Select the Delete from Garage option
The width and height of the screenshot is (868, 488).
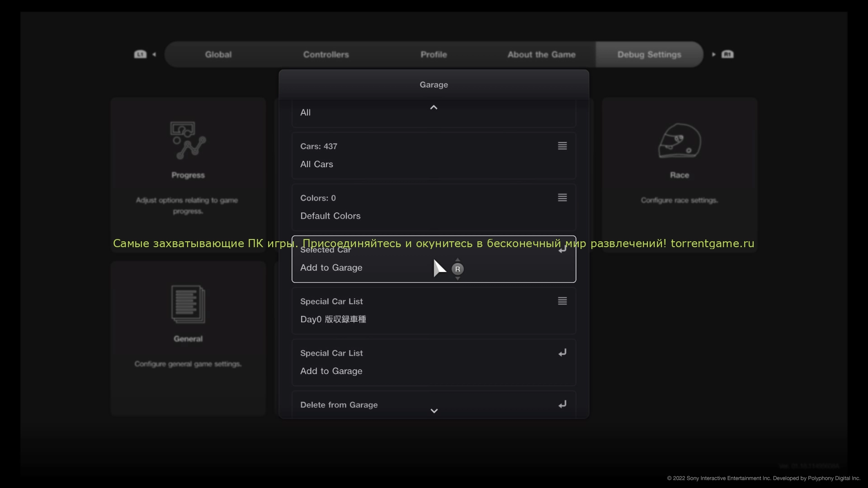(x=339, y=405)
